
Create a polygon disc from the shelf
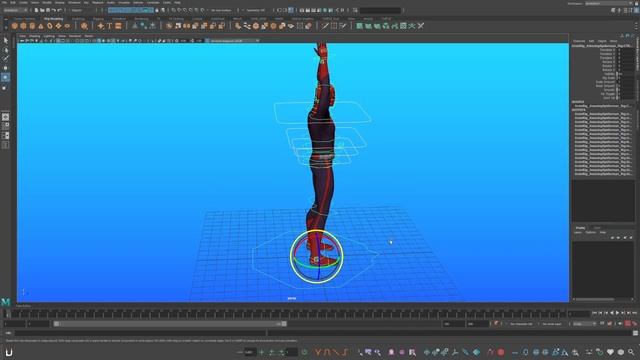click(x=67, y=26)
